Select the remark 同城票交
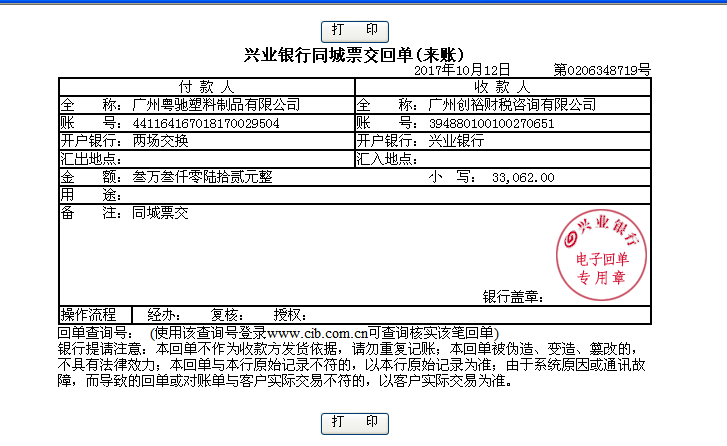The image size is (727, 446). [x=160, y=213]
